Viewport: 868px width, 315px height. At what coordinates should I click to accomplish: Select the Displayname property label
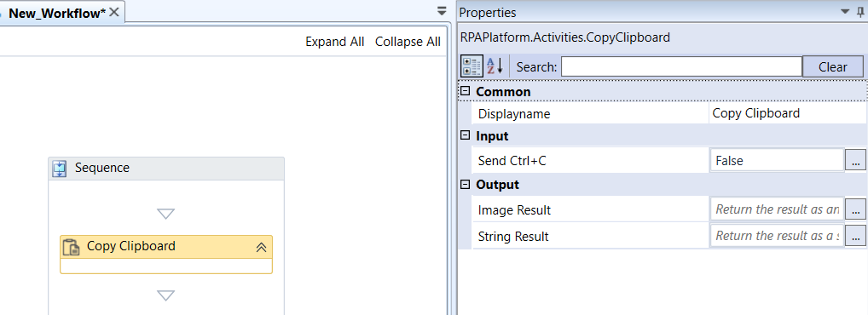(x=514, y=114)
